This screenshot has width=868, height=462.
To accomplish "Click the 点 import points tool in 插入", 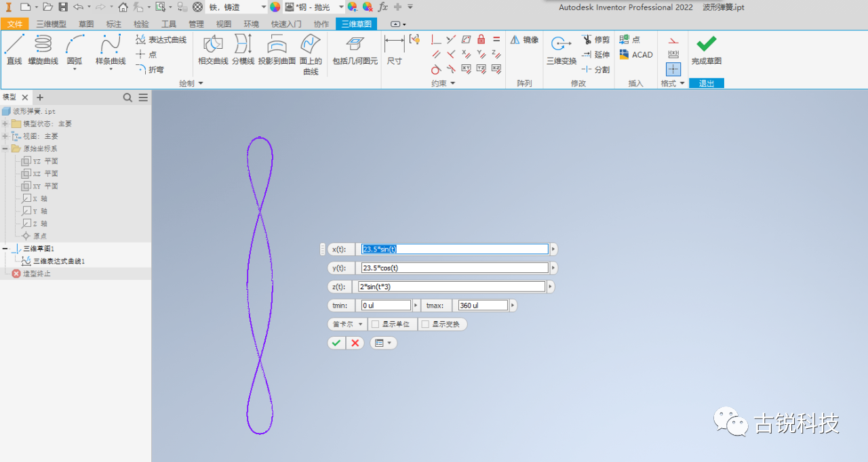I will (x=629, y=40).
